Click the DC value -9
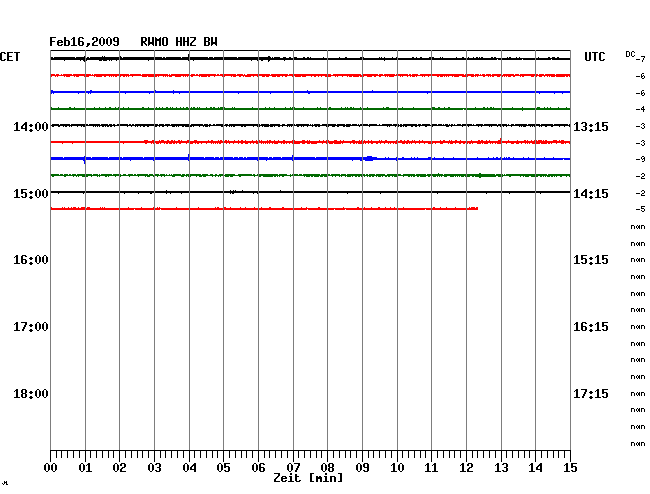 click(x=640, y=160)
